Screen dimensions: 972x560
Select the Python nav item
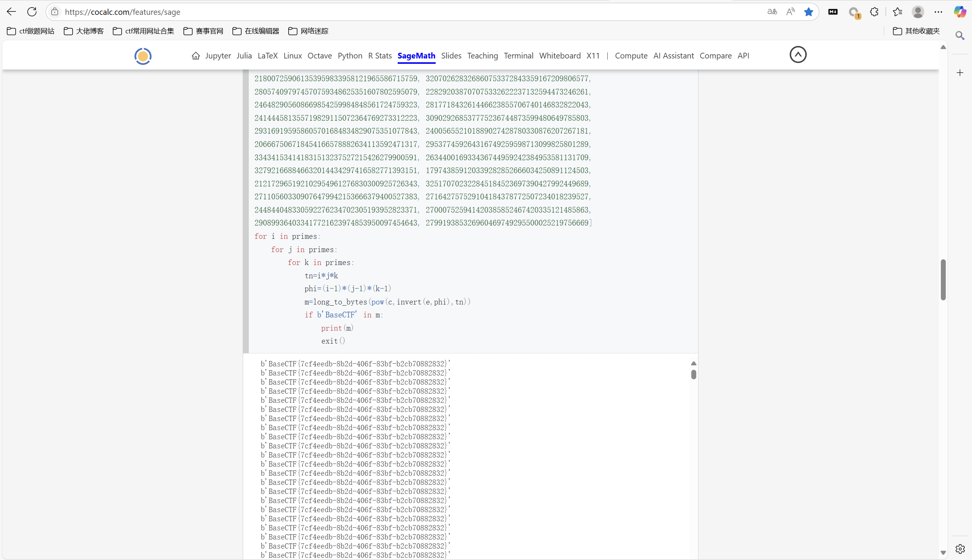(x=350, y=56)
